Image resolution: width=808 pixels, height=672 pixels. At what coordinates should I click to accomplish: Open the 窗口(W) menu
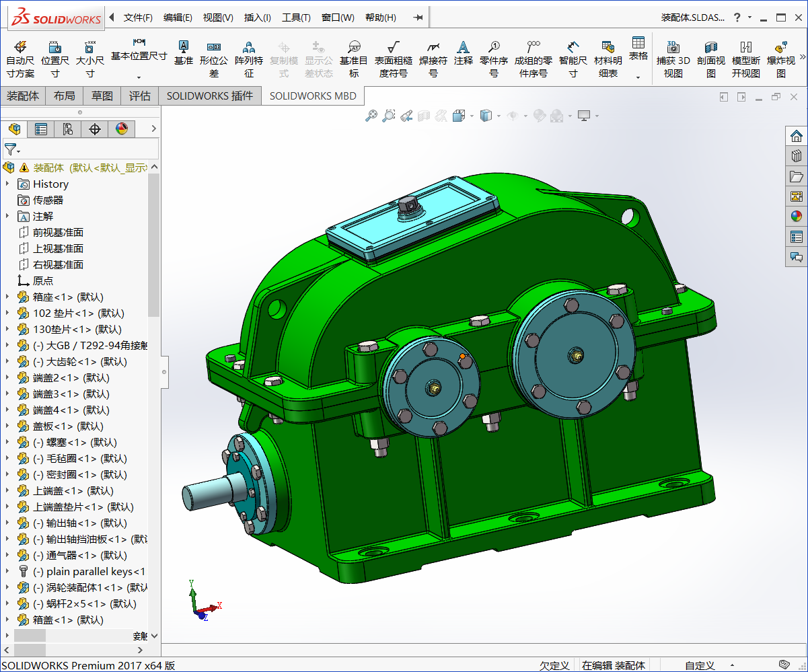point(338,17)
